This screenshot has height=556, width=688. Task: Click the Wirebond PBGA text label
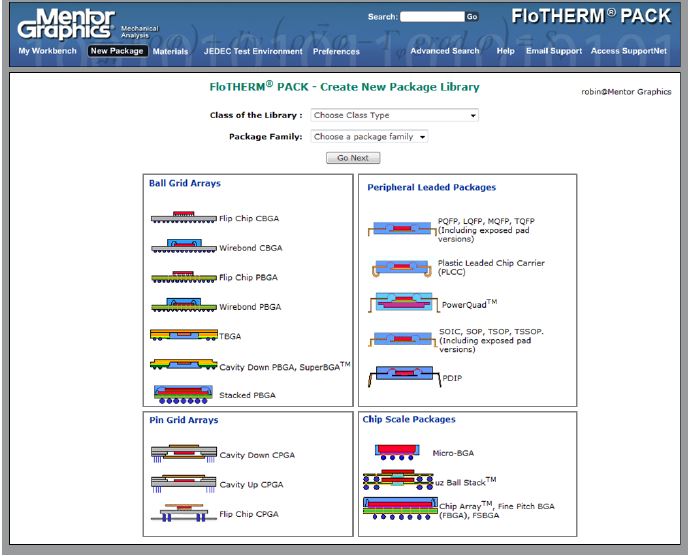pos(250,307)
